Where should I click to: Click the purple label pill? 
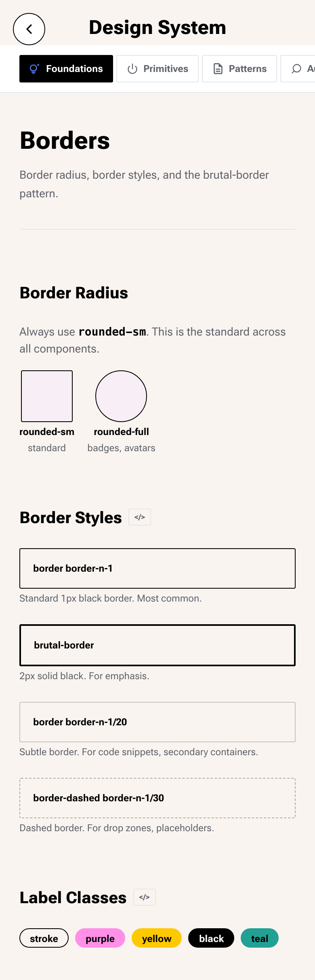click(100, 938)
